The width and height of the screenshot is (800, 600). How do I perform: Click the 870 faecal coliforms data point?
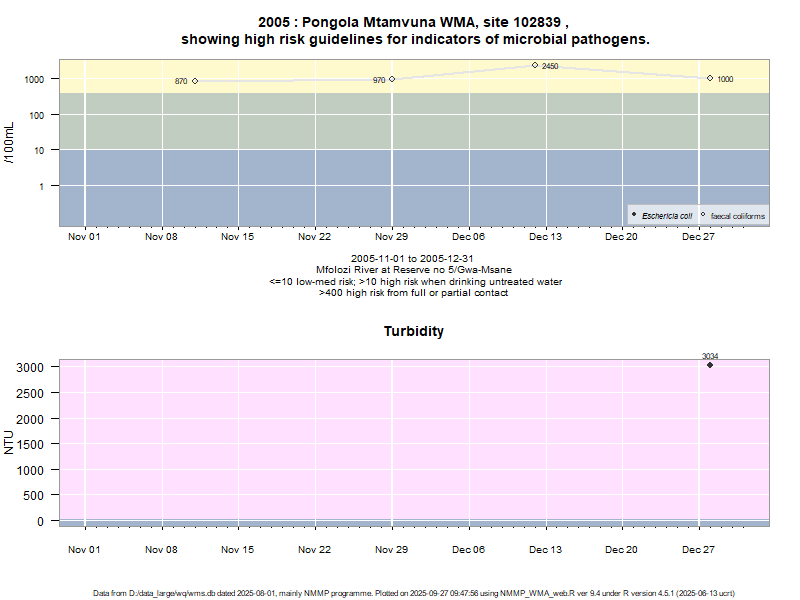(195, 81)
